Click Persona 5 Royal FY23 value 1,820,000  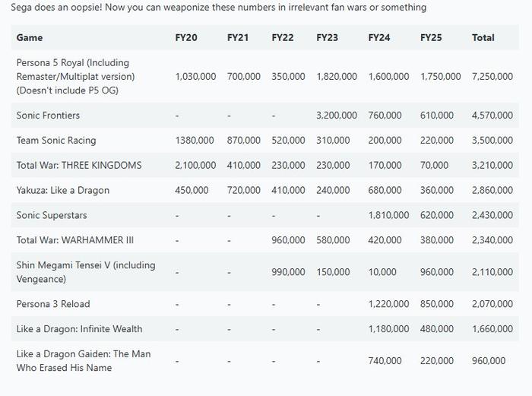[337, 76]
